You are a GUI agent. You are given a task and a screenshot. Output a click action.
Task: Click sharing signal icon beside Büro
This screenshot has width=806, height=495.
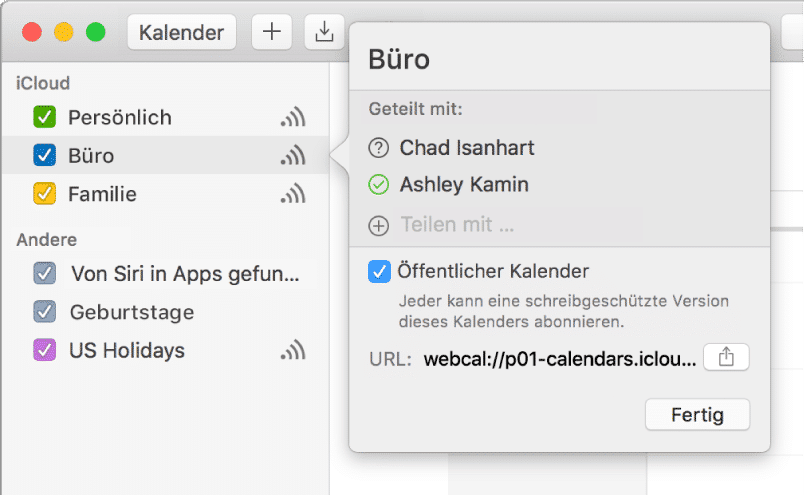tap(292, 156)
